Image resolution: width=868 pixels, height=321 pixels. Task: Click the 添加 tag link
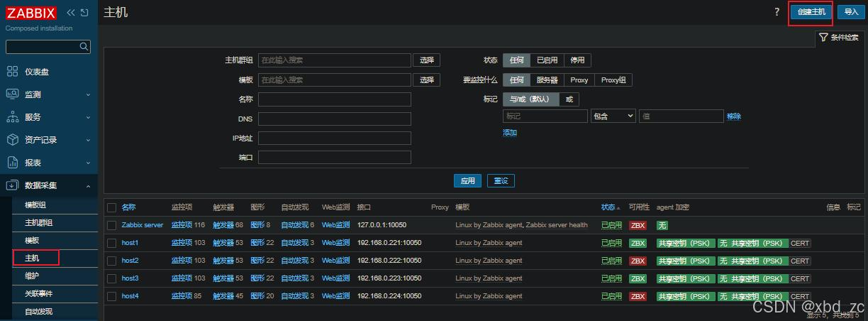tap(510, 133)
